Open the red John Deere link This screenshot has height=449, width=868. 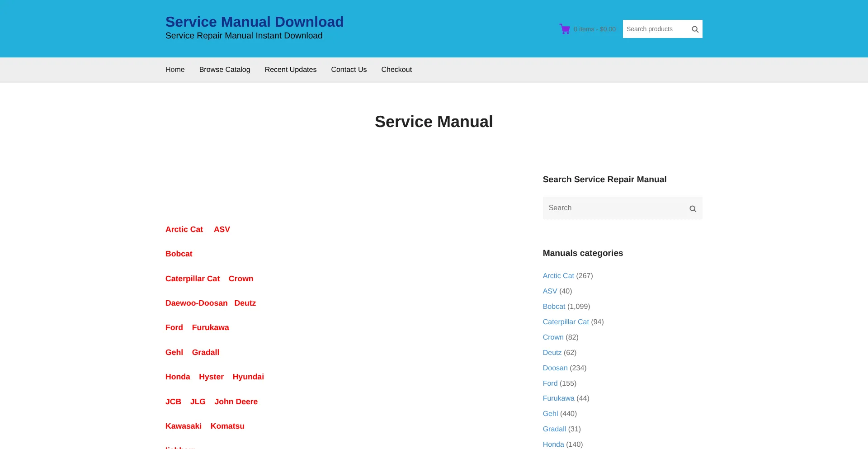click(236, 402)
